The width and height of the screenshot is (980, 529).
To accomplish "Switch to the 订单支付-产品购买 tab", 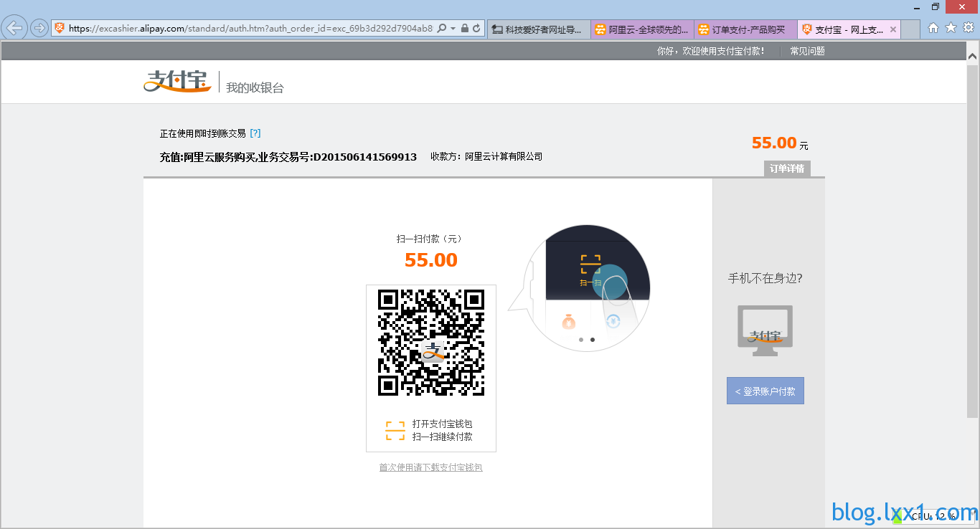I will pyautogui.click(x=745, y=29).
